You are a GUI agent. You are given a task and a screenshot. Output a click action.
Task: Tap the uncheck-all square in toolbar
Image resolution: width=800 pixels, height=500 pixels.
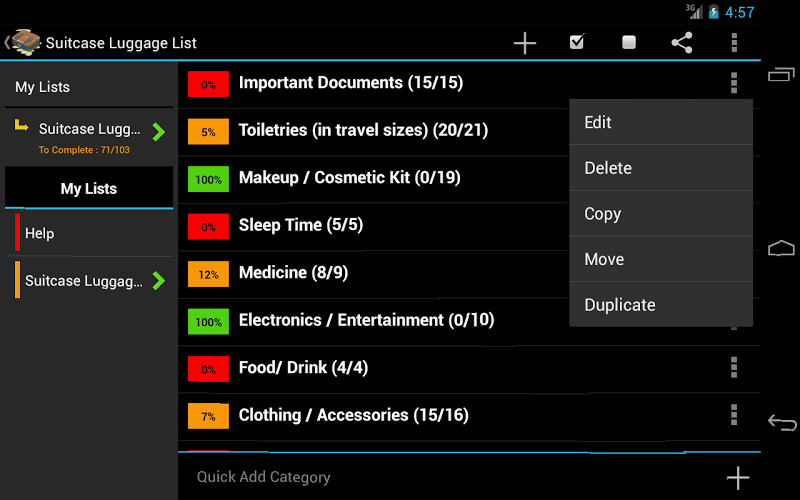(629, 43)
